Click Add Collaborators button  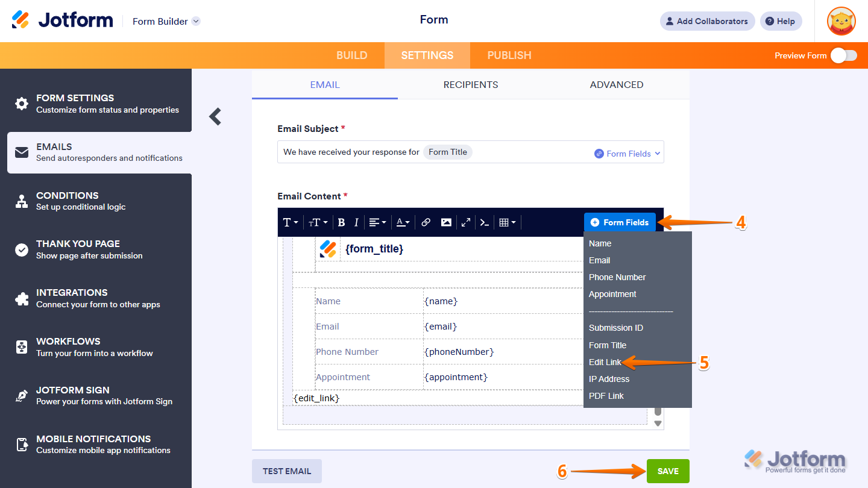point(708,21)
